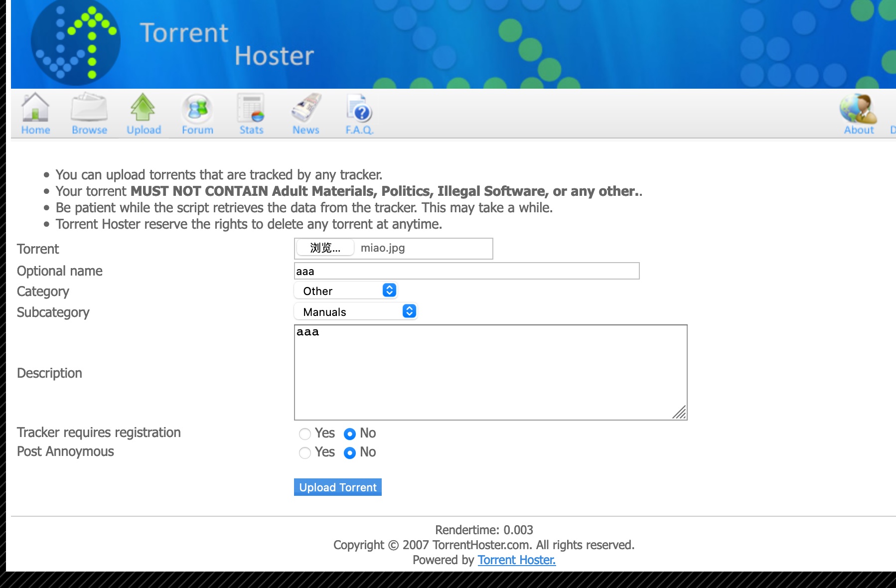Open the Category dropdown showing Other
Viewport: 896px width, 588px height.
[x=345, y=291]
